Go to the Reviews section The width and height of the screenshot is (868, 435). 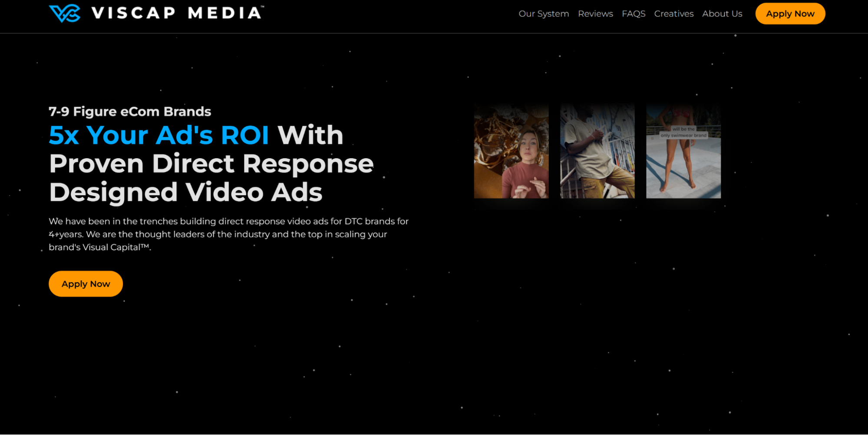595,14
